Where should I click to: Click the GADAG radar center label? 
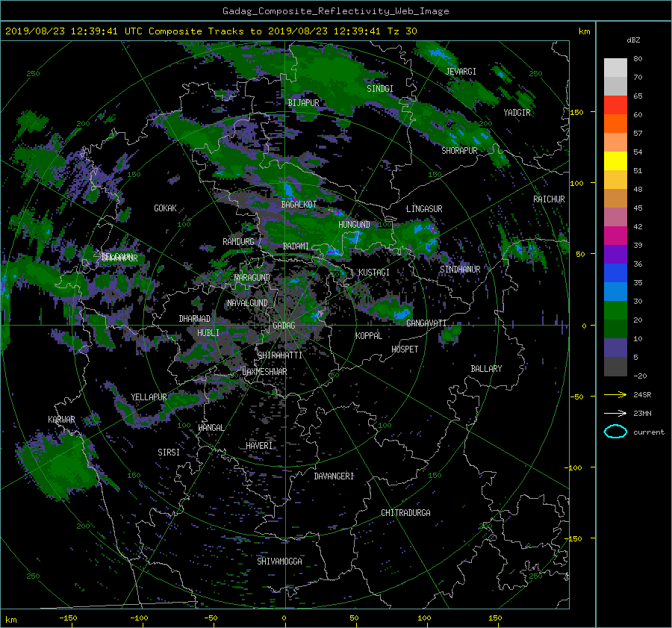tap(284, 326)
